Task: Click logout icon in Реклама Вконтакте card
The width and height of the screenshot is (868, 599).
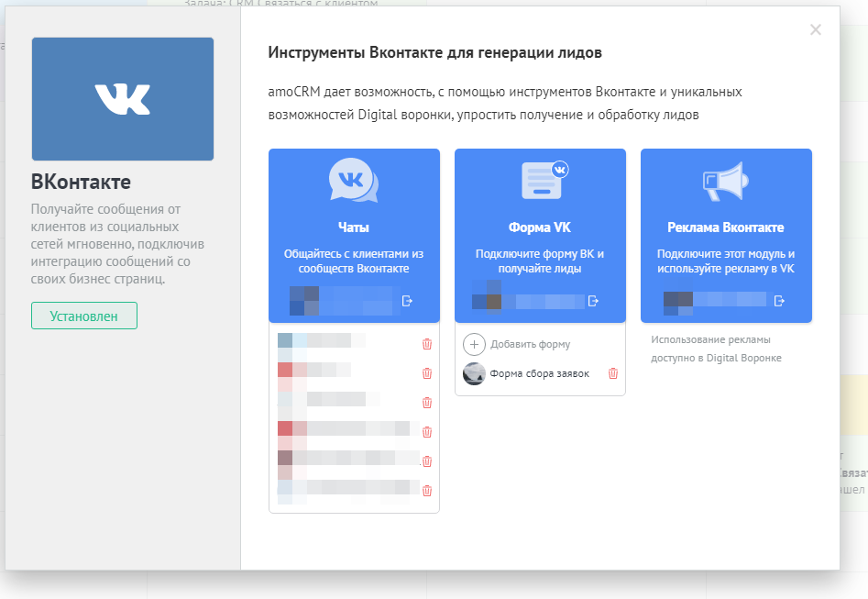Action: tap(780, 300)
